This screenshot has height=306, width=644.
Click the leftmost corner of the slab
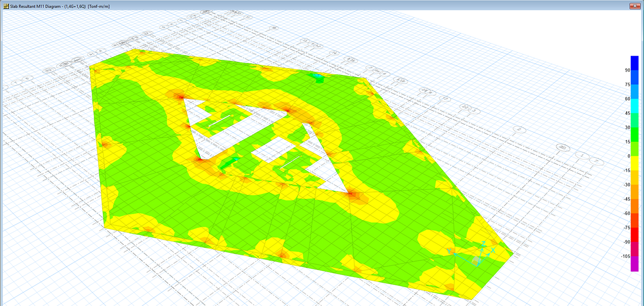pos(90,66)
